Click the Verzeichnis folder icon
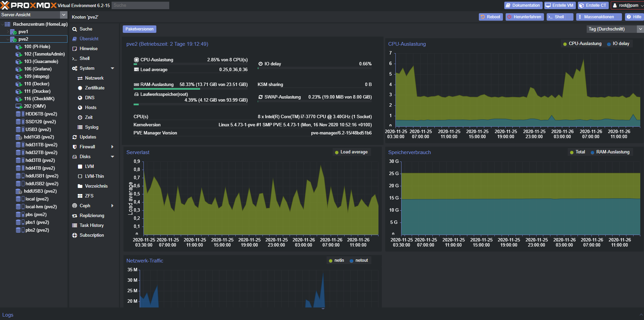644x320 pixels. [80, 186]
